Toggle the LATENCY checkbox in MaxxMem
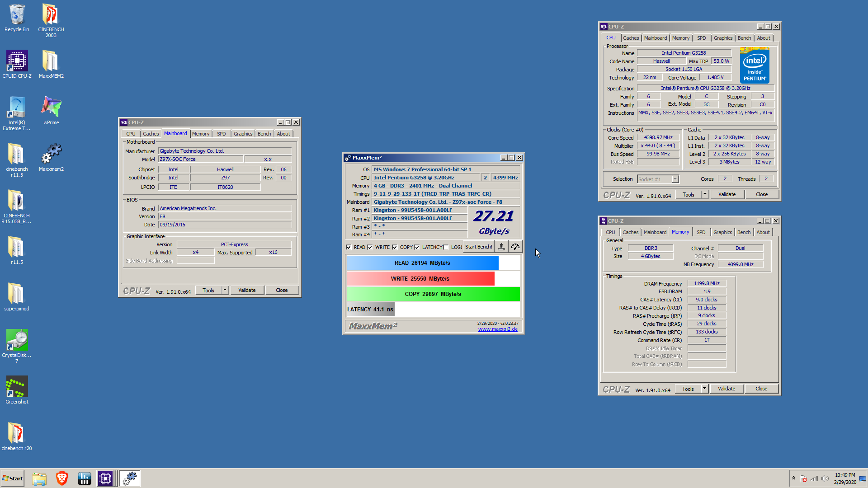Viewport: 868px width, 488px height. click(x=417, y=247)
